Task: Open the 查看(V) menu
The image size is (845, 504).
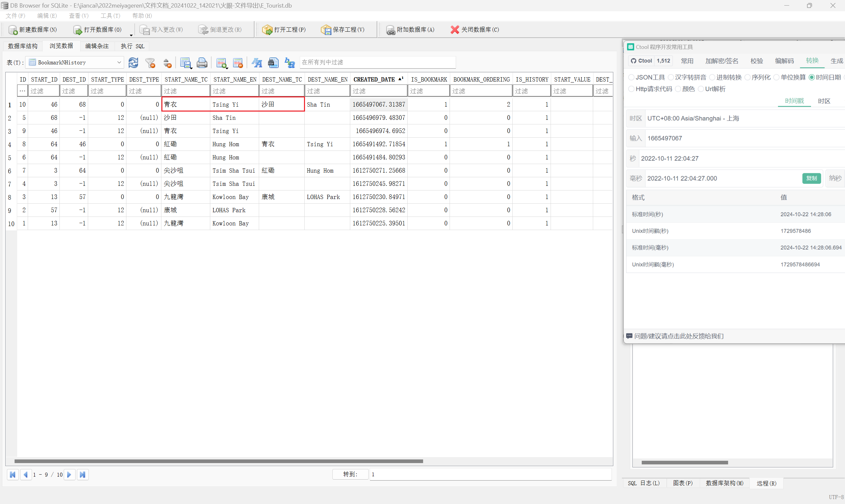Action: (x=79, y=16)
